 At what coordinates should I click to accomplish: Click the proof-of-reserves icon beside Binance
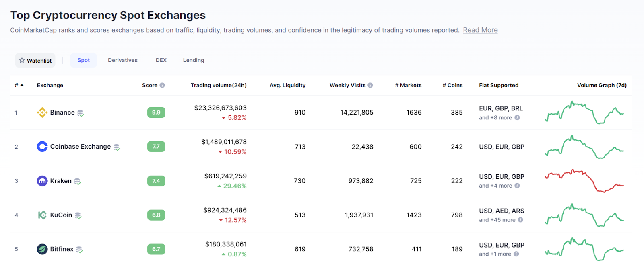(x=80, y=113)
